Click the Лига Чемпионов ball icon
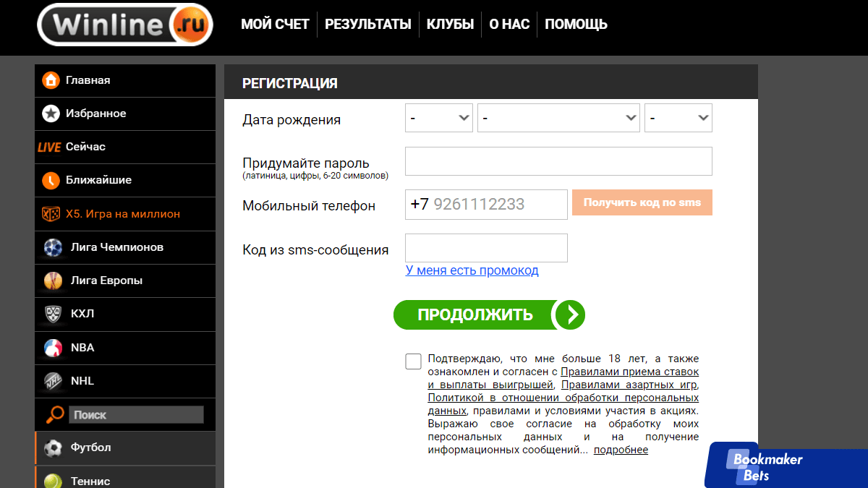 pyautogui.click(x=53, y=247)
